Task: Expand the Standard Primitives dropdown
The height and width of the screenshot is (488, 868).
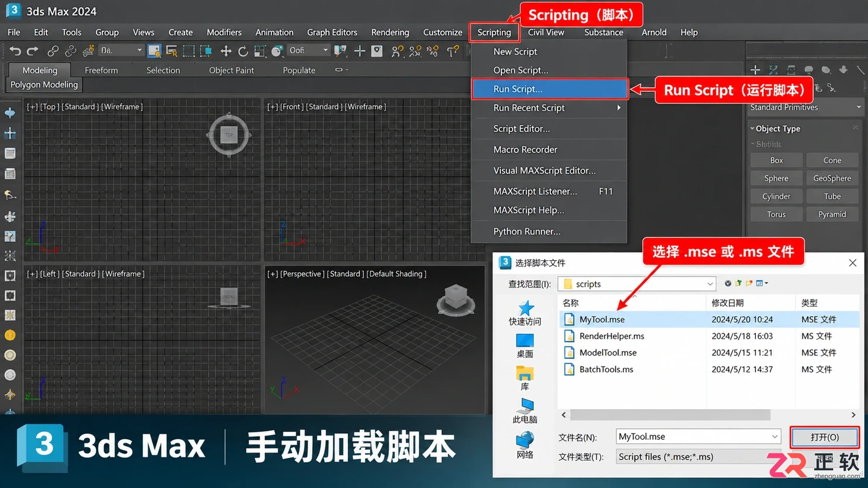Action: (x=806, y=107)
